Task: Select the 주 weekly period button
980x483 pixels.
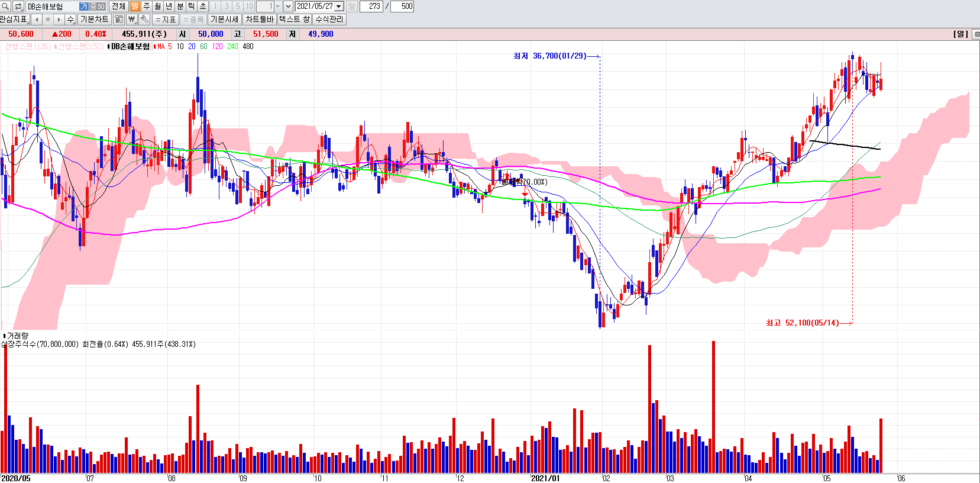Action: click(x=146, y=7)
